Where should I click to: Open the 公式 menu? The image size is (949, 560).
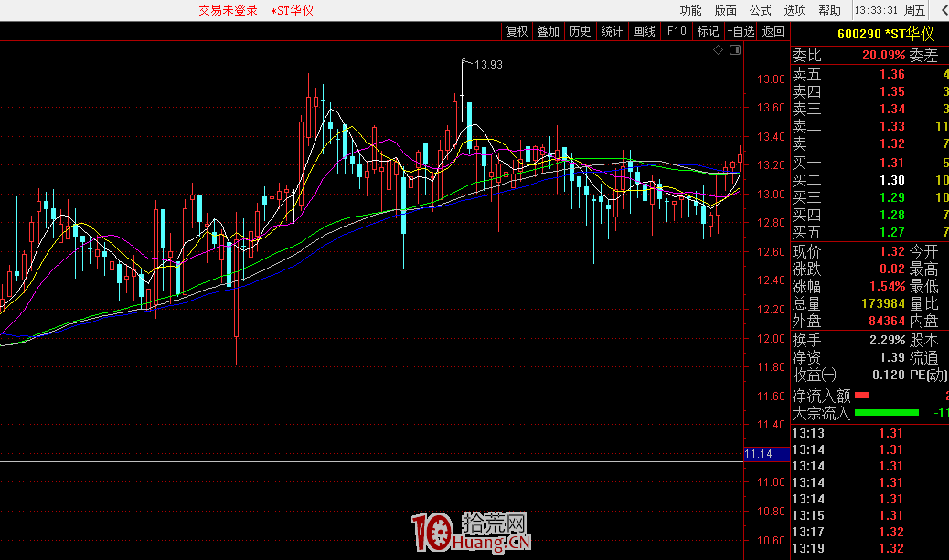pos(760,10)
